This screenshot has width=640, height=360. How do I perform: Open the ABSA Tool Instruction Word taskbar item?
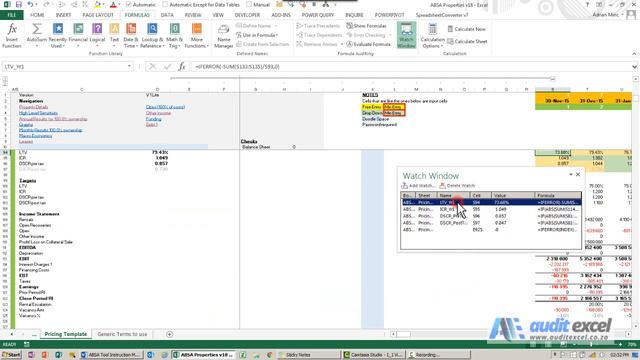(x=112, y=355)
